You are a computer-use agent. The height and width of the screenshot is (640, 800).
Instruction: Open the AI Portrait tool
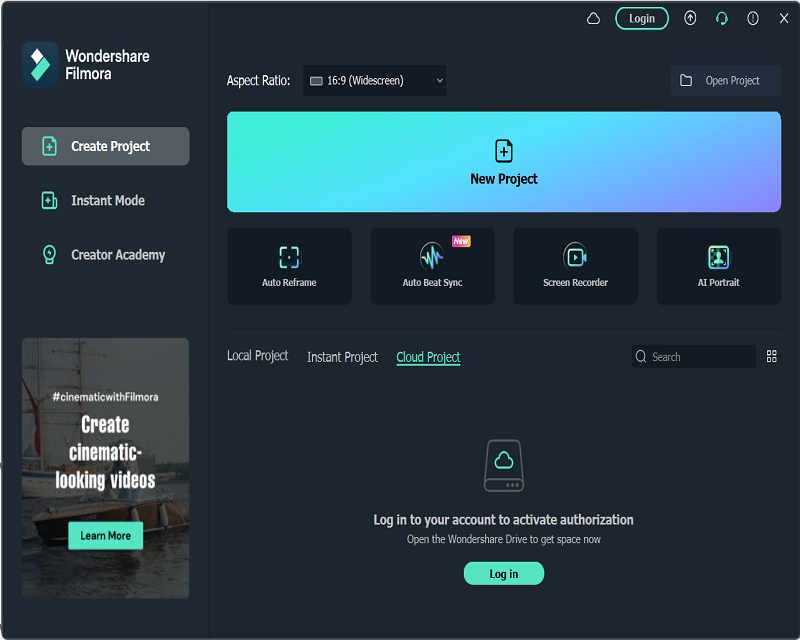click(x=718, y=266)
